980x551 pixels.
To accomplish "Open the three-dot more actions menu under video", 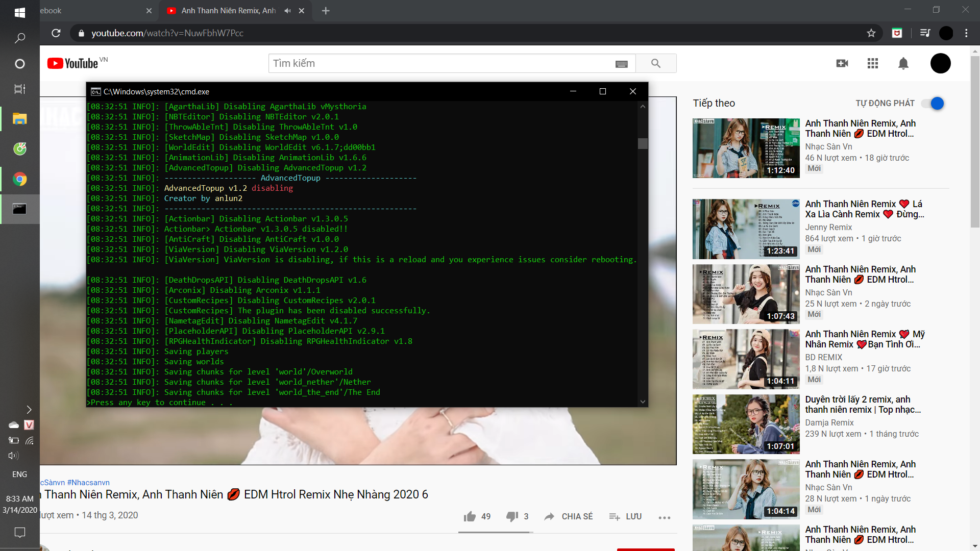I will [x=664, y=517].
